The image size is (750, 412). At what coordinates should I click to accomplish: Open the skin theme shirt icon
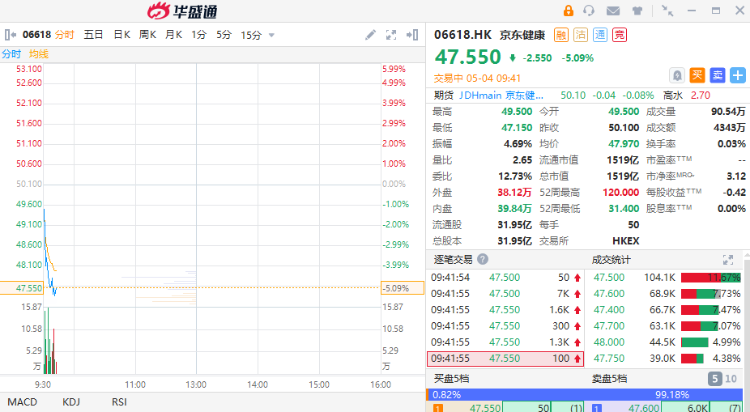click(637, 11)
